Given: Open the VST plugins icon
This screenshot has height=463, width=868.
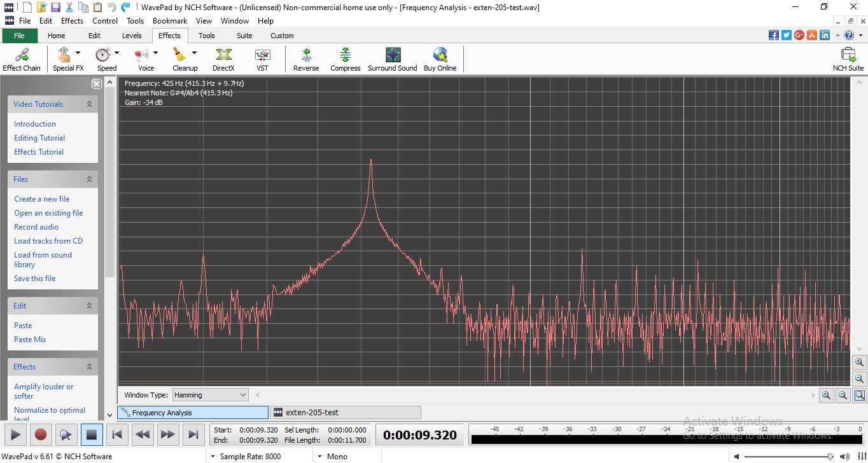Looking at the screenshot, I should point(262,59).
